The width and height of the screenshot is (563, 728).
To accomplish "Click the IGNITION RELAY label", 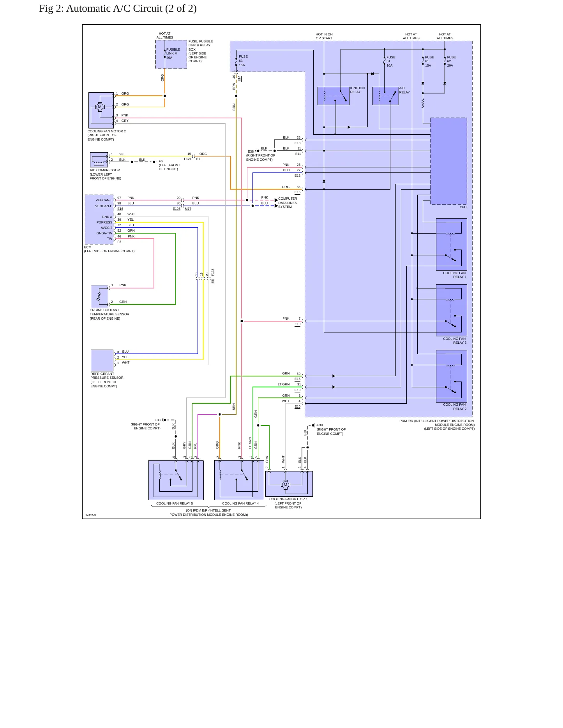I will pos(357,90).
